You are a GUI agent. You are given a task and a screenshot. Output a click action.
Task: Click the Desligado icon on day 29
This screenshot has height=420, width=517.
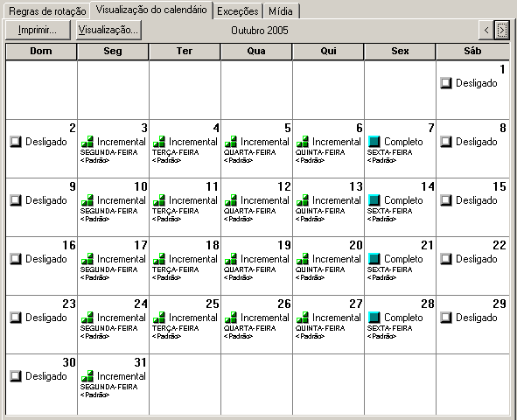pos(446,318)
